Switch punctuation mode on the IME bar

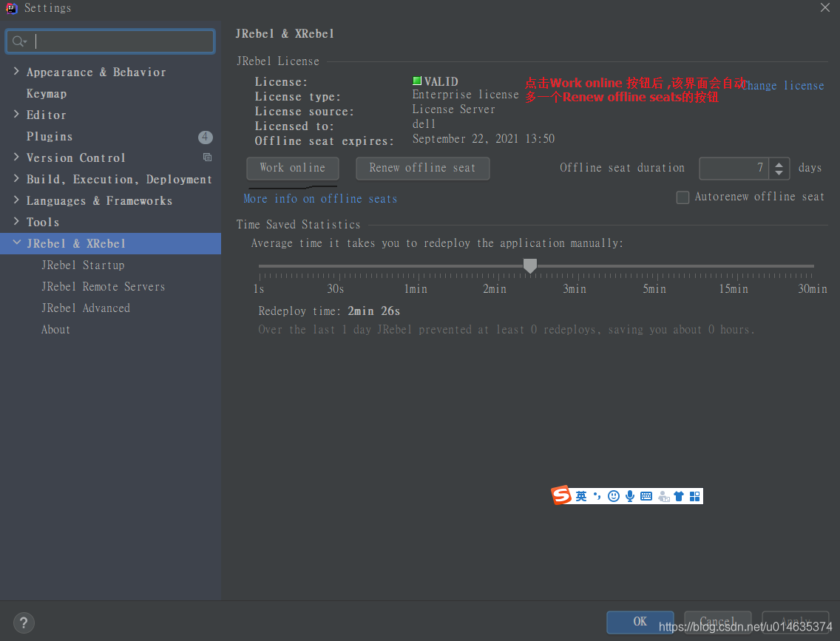597,496
